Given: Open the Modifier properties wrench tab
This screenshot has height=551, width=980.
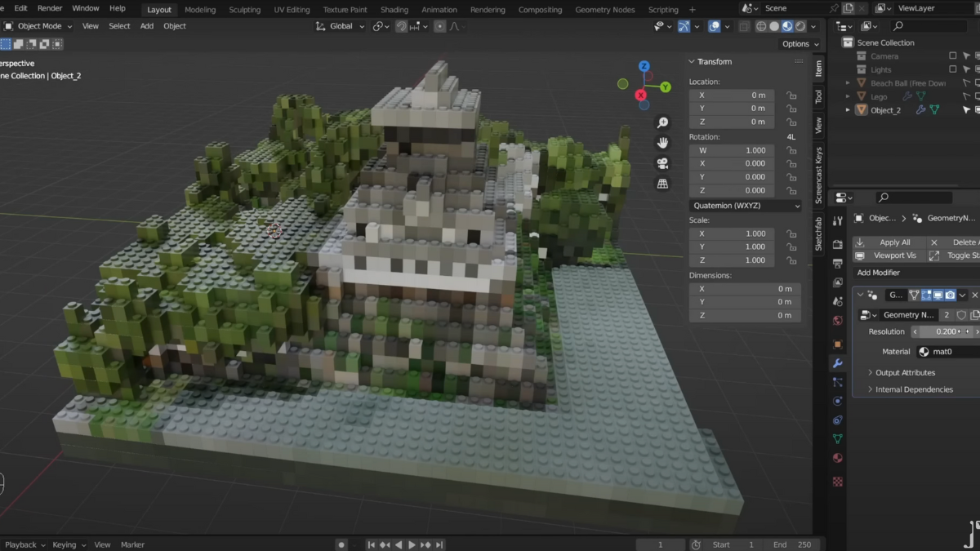Looking at the screenshot, I should [x=837, y=363].
